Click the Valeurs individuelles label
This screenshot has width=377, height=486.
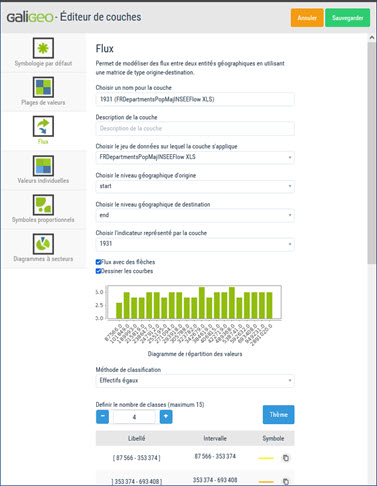pos(43,181)
